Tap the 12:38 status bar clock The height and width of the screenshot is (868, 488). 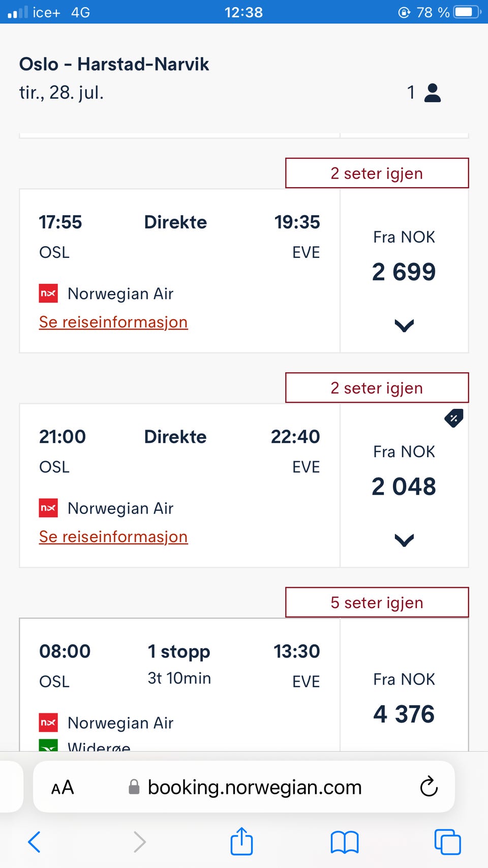243,12
